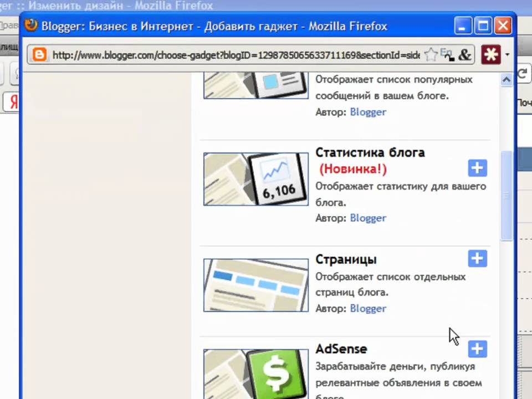532x399 pixels.
Task: Click the Blogger favicon in address bar
Action: tap(39, 55)
